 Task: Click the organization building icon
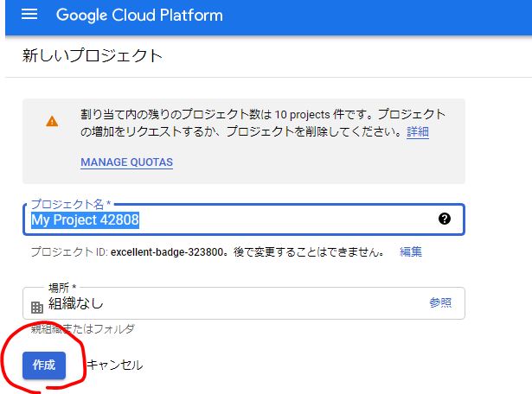click(x=36, y=307)
